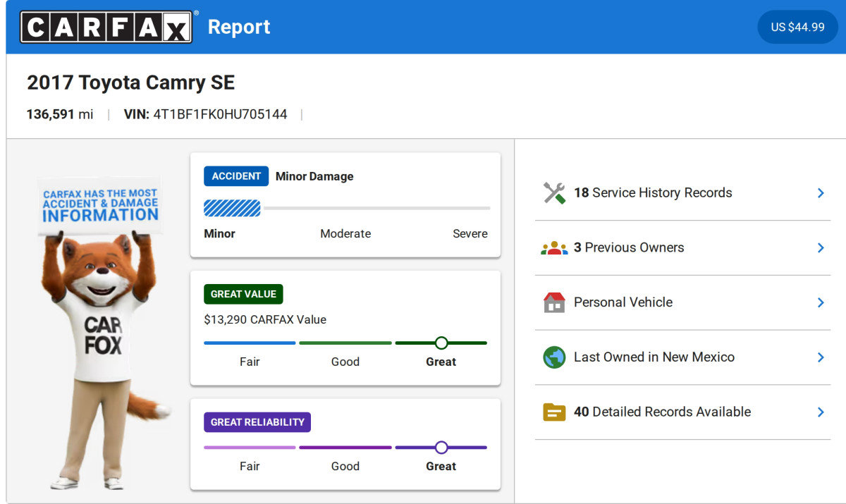Viewport: 846px width, 504px height.
Task: Expand the Service History Records chevron
Action: 821,193
